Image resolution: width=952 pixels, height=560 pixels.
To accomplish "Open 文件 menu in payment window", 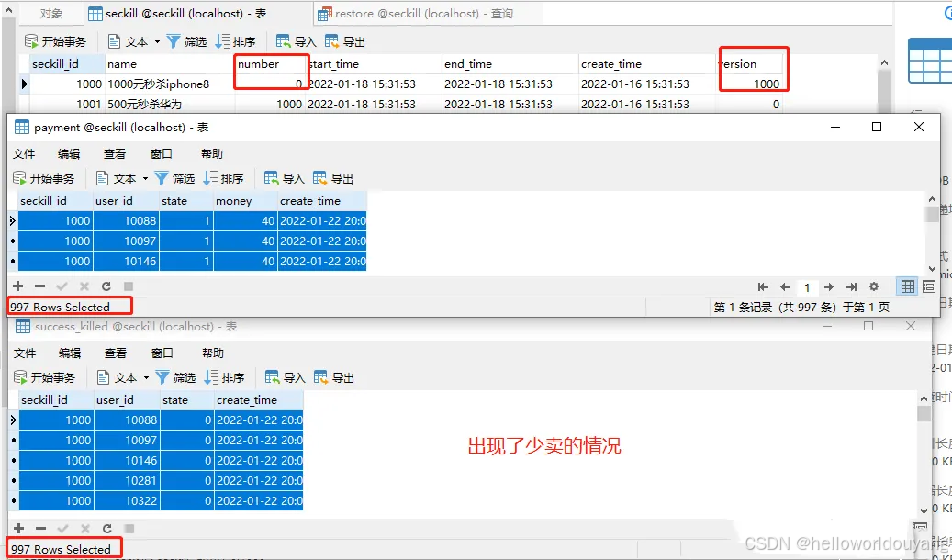I will pyautogui.click(x=24, y=153).
